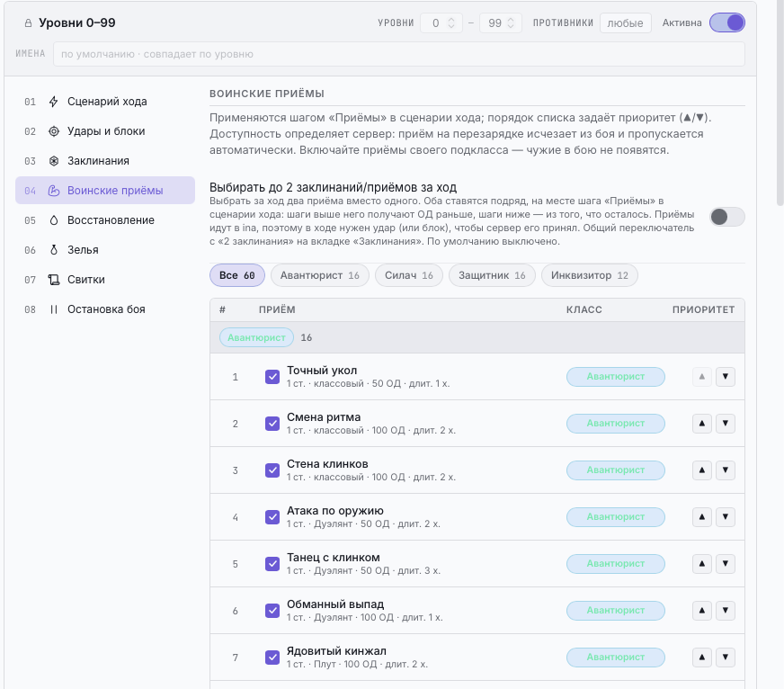Filter techniques by Инквизитор 12
The image size is (784, 689).
pyautogui.click(x=590, y=275)
